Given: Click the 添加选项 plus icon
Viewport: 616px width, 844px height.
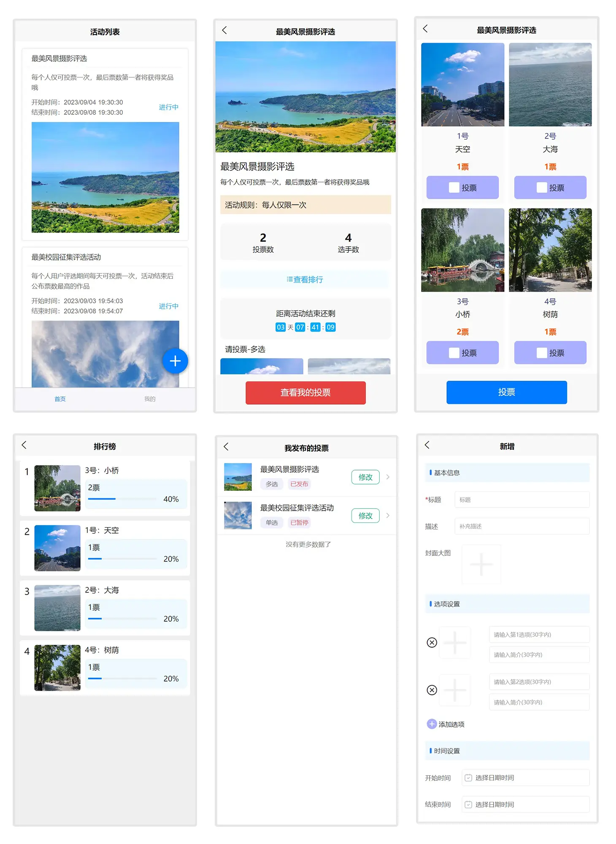Looking at the screenshot, I should point(432,724).
